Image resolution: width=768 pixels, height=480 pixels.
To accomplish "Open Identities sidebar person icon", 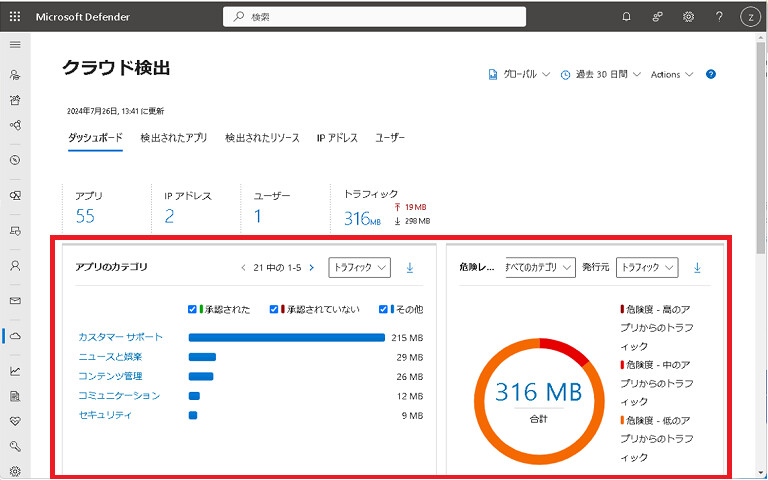I will [15, 265].
